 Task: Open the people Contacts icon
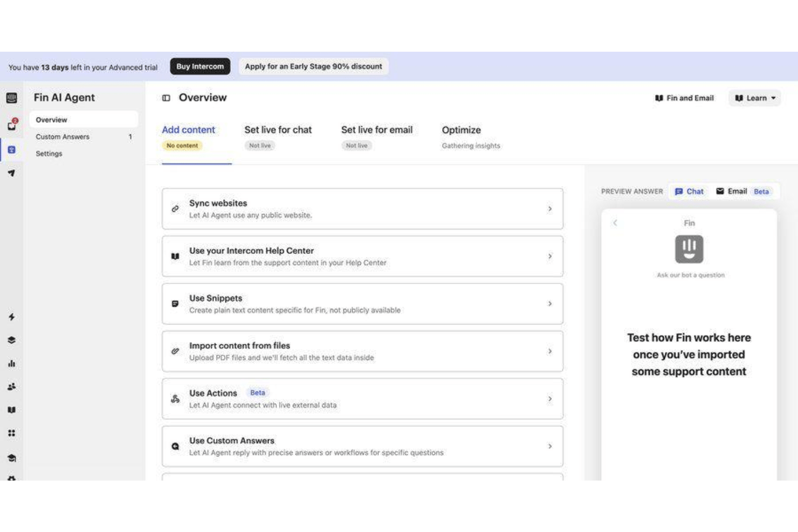tap(11, 386)
